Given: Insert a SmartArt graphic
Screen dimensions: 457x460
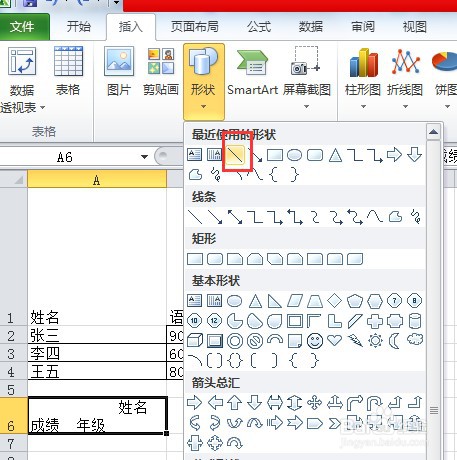Looking at the screenshot, I should (252, 71).
